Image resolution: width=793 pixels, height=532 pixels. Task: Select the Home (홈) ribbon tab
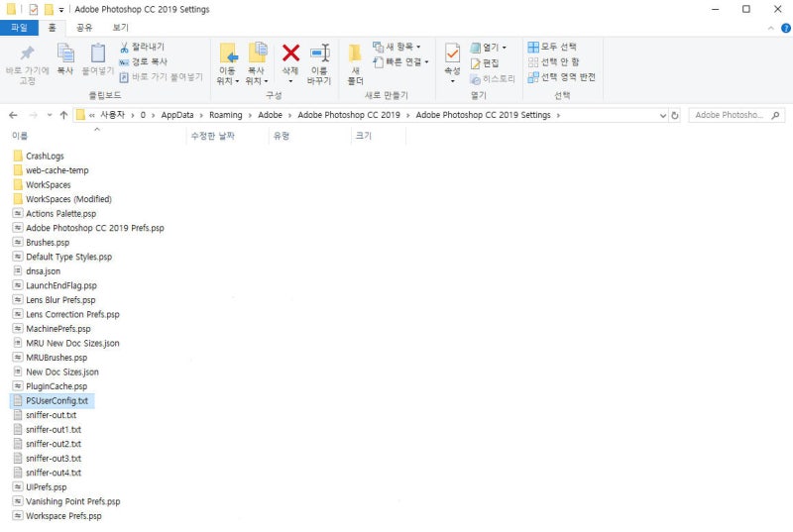[x=52, y=28]
